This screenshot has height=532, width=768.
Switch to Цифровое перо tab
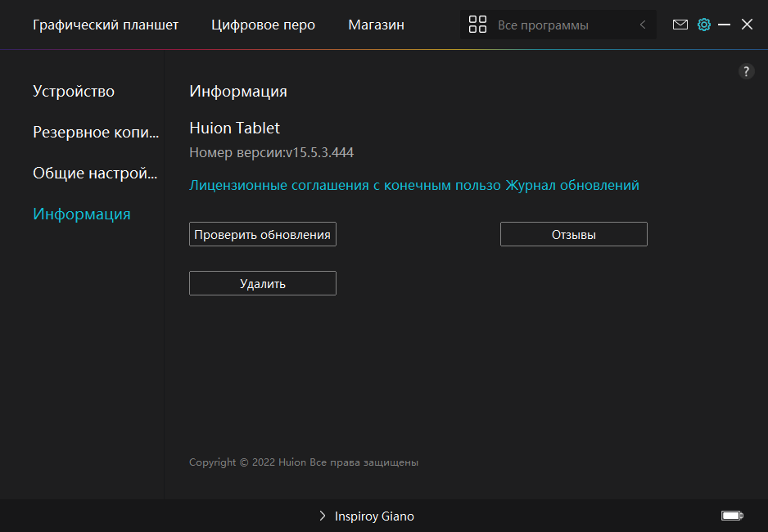pyautogui.click(x=263, y=25)
